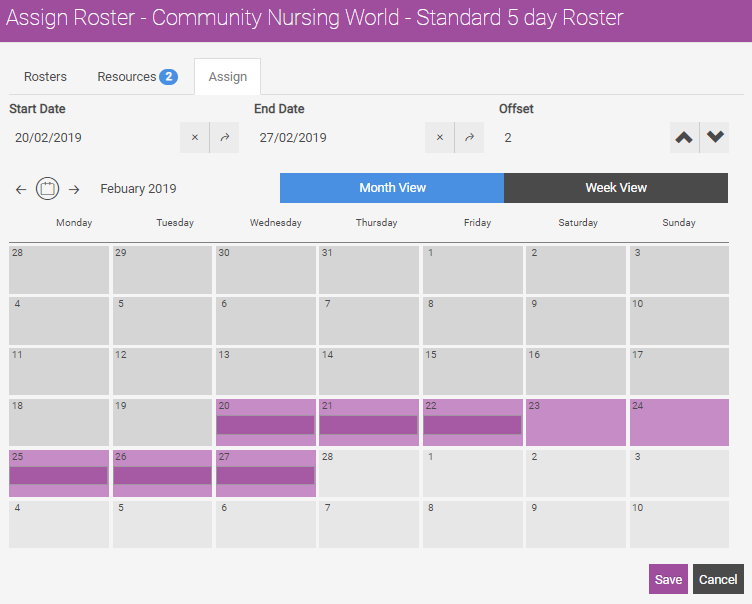Select the shift bar on February 25
The width and height of the screenshot is (752, 604).
[59, 475]
